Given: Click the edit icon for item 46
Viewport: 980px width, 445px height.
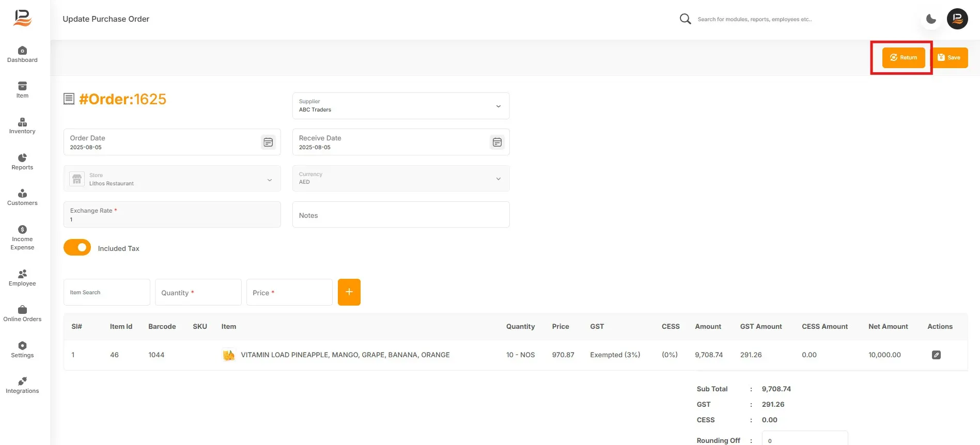Looking at the screenshot, I should pyautogui.click(x=936, y=355).
